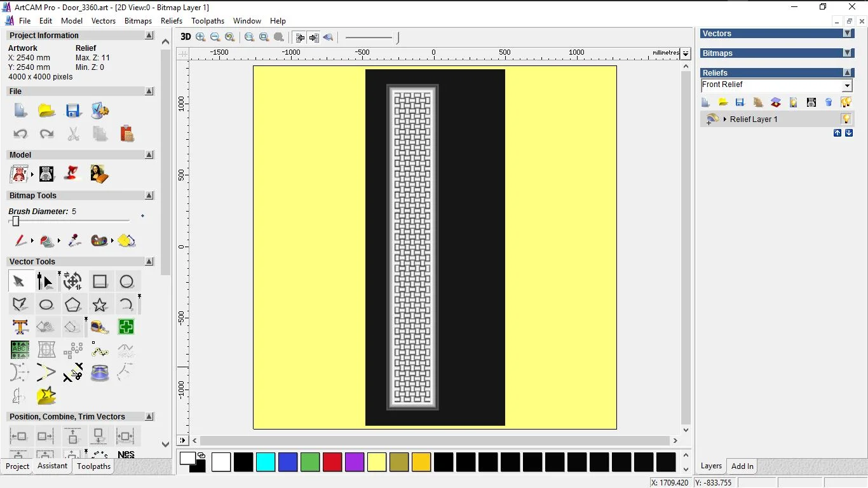
Task: Click the trash icon in Reliefs panel
Action: pyautogui.click(x=829, y=102)
